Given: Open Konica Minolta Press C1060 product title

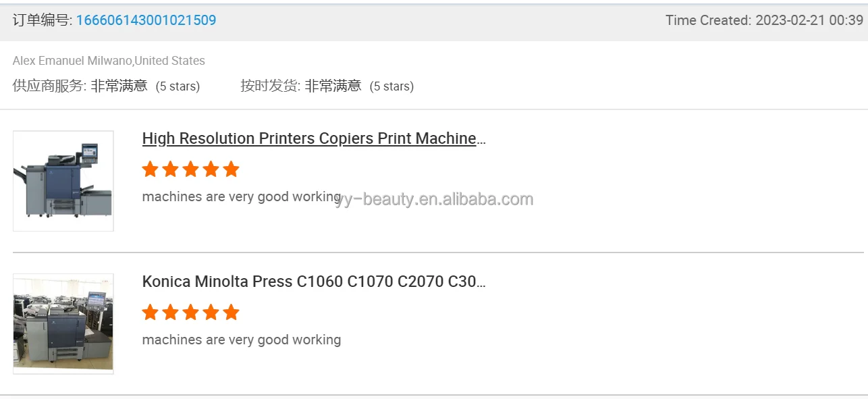Looking at the screenshot, I should pos(314,282).
